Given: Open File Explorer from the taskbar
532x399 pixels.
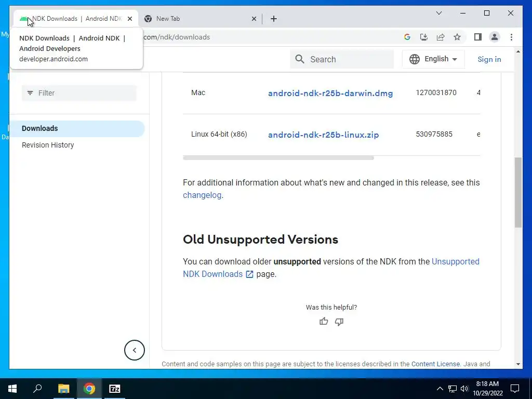Looking at the screenshot, I should pyautogui.click(x=63, y=389).
